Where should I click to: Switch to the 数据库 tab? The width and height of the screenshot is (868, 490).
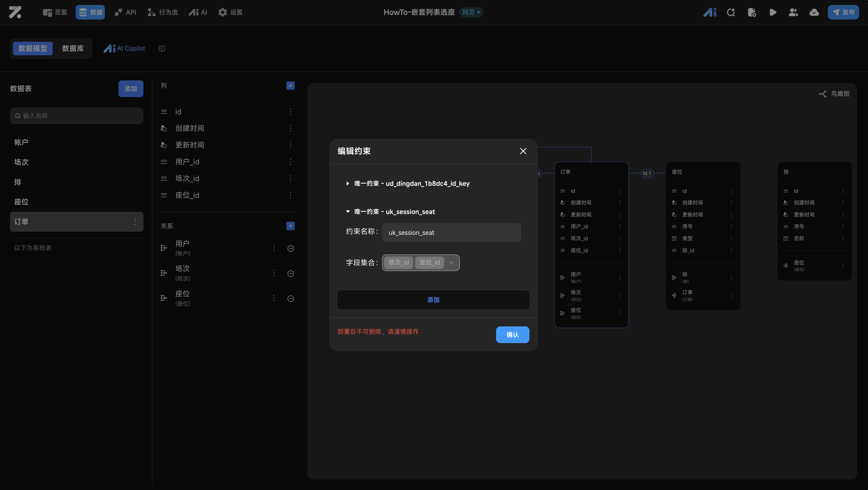(73, 49)
